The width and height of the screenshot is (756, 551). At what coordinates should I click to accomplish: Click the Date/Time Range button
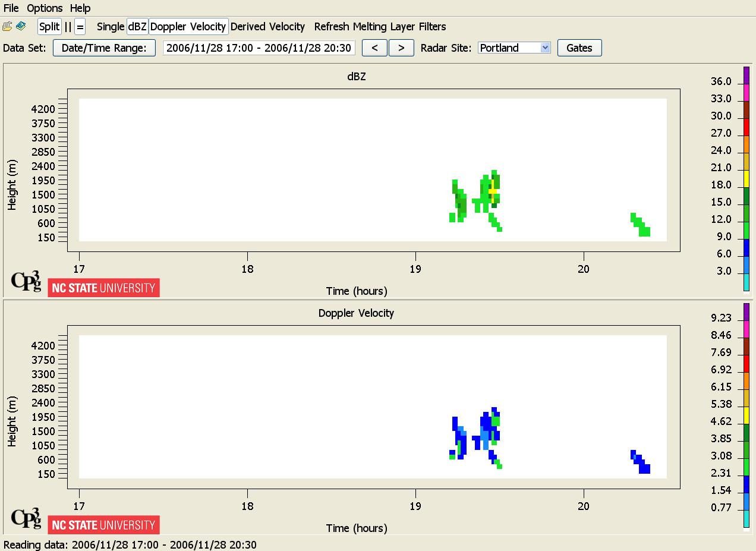(104, 48)
